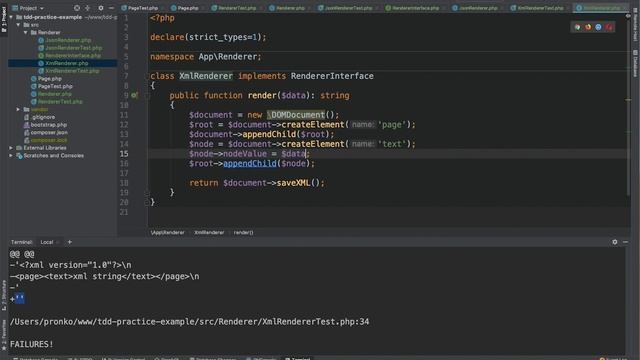
Task: Collapse the tdd-practice-example root folder
Action: click(x=11, y=17)
